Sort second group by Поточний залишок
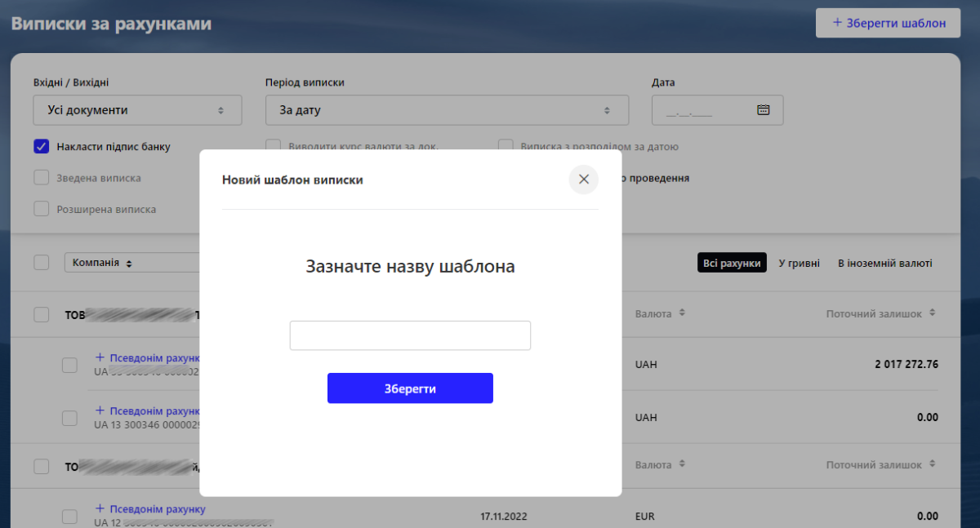The width and height of the screenshot is (980, 528). (880, 464)
